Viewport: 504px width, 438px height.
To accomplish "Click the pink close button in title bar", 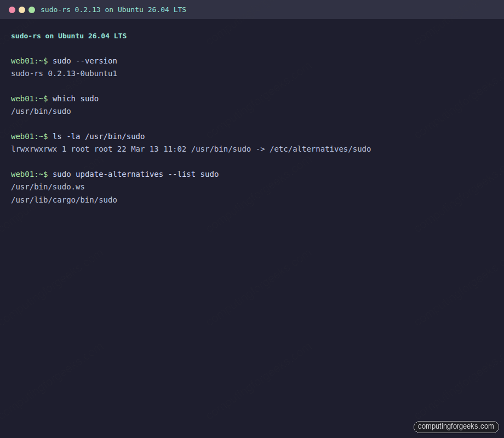I will point(12,9).
